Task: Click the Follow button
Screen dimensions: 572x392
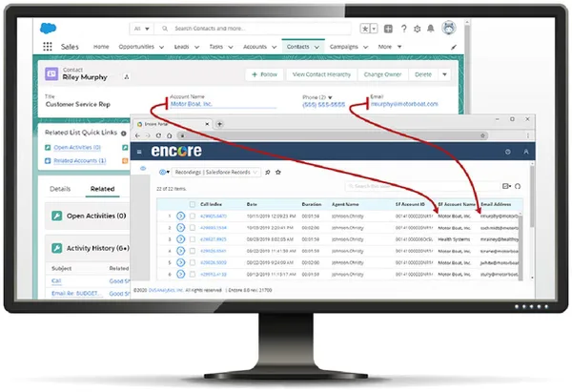Action: tap(264, 74)
